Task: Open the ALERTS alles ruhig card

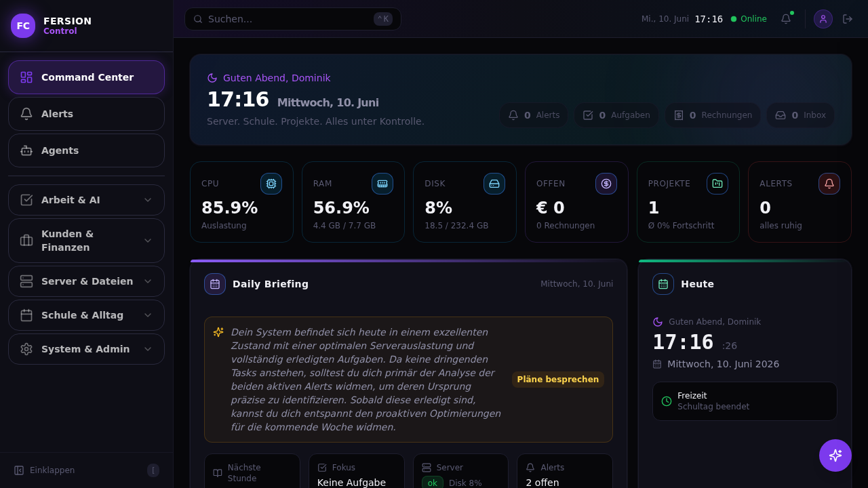Action: (800, 202)
